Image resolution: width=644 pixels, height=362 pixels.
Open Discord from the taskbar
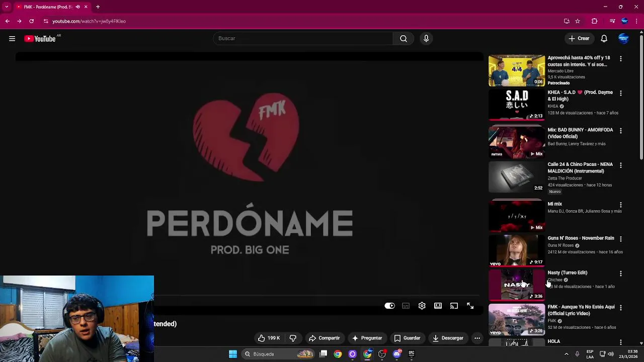click(x=397, y=354)
